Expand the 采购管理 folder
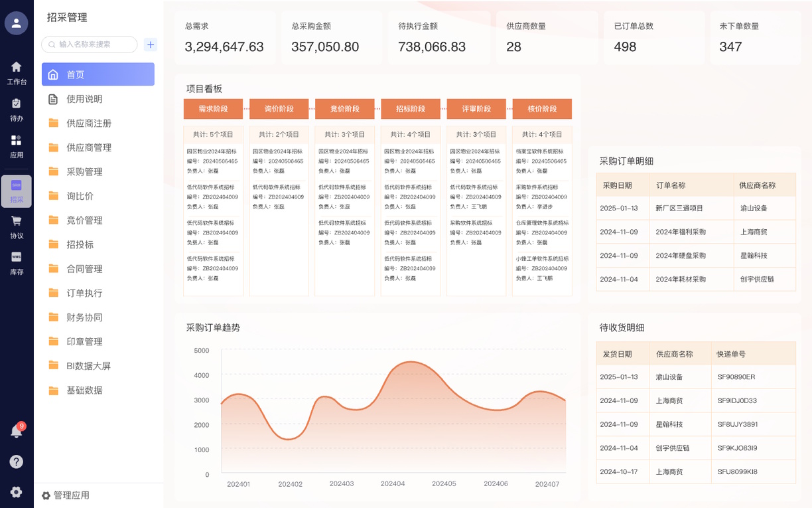The width and height of the screenshot is (812, 508). pyautogui.click(x=84, y=172)
